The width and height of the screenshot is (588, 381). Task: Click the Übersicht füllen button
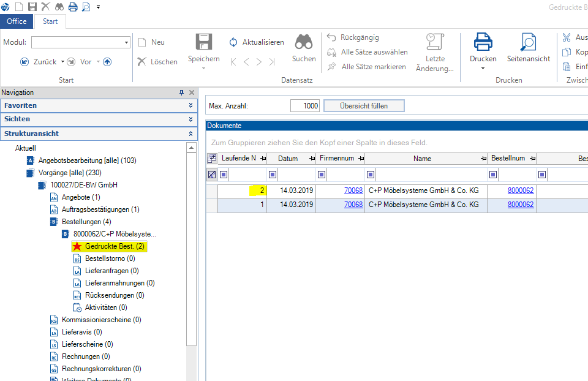pyautogui.click(x=364, y=106)
